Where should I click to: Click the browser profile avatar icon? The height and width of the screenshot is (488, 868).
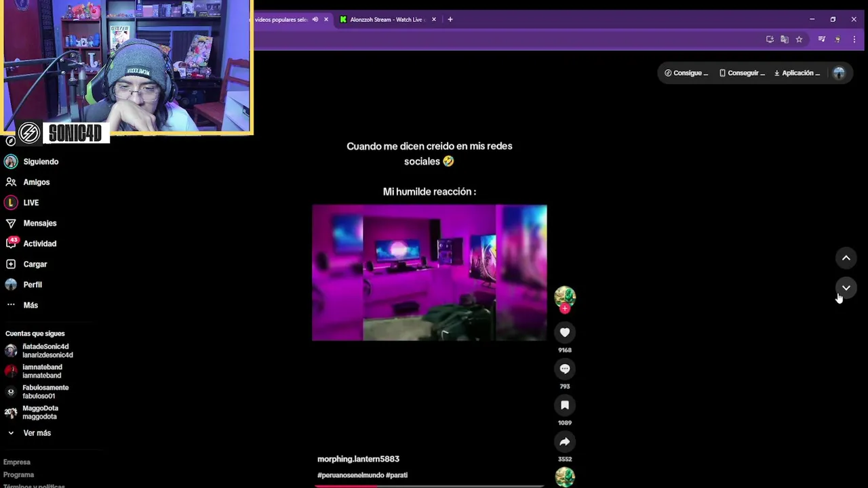[837, 39]
